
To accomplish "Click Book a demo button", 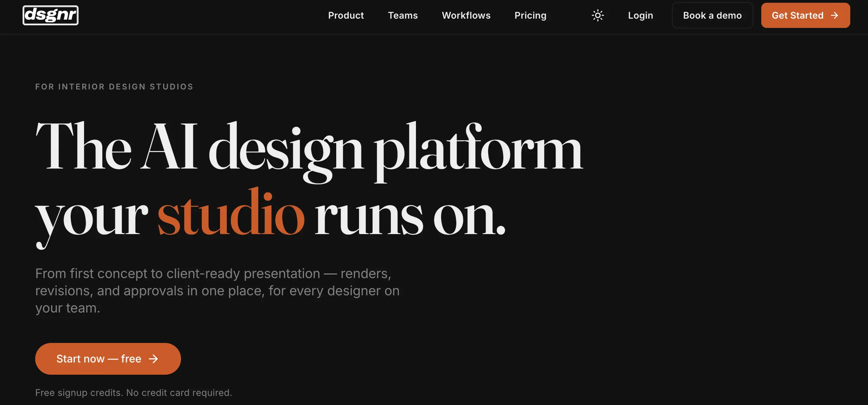I will coord(712,16).
